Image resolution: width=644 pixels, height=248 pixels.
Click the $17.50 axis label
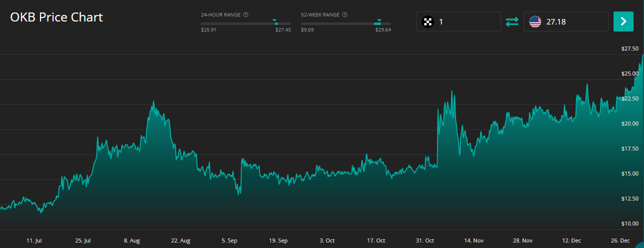[629, 149]
